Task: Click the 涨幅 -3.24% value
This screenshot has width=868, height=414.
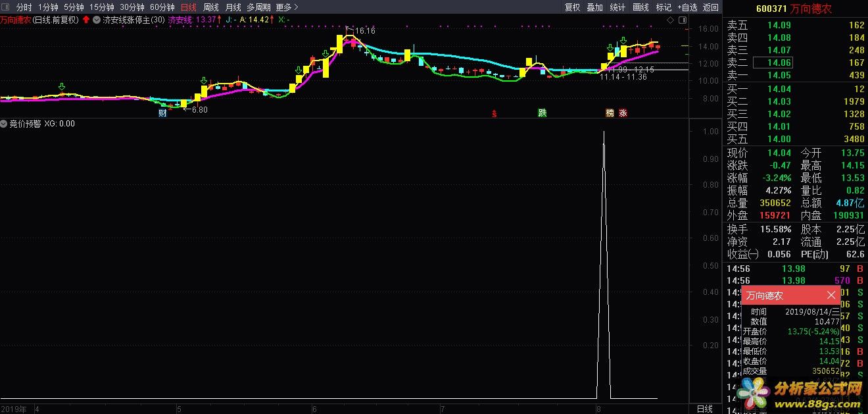Action: (x=777, y=178)
